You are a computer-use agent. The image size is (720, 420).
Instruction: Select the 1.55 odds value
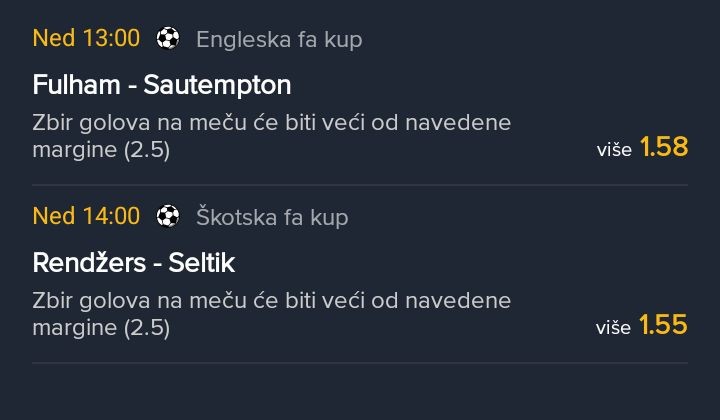tap(664, 325)
